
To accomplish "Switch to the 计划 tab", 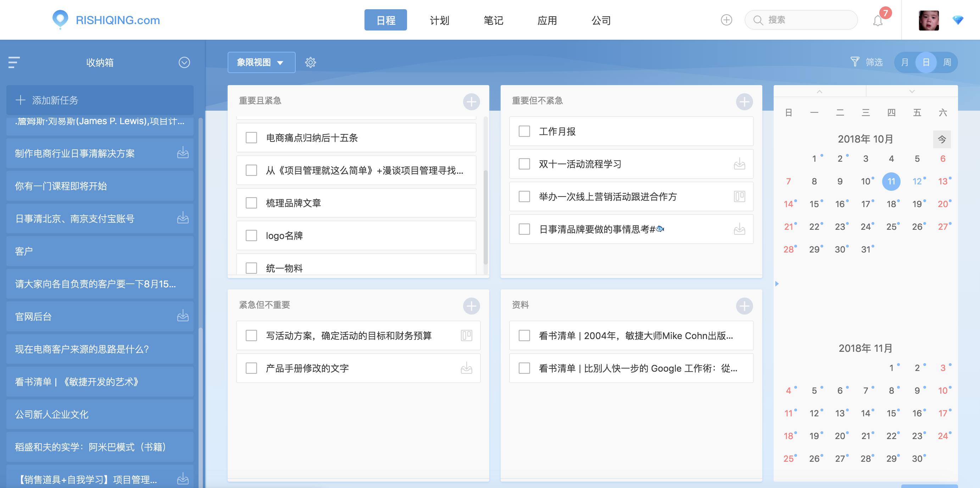I will [439, 20].
